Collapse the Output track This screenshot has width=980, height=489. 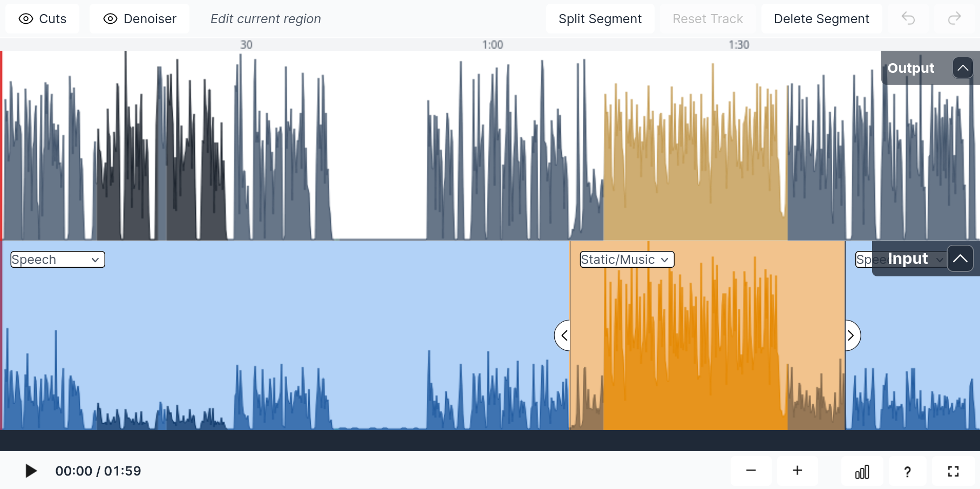click(963, 68)
